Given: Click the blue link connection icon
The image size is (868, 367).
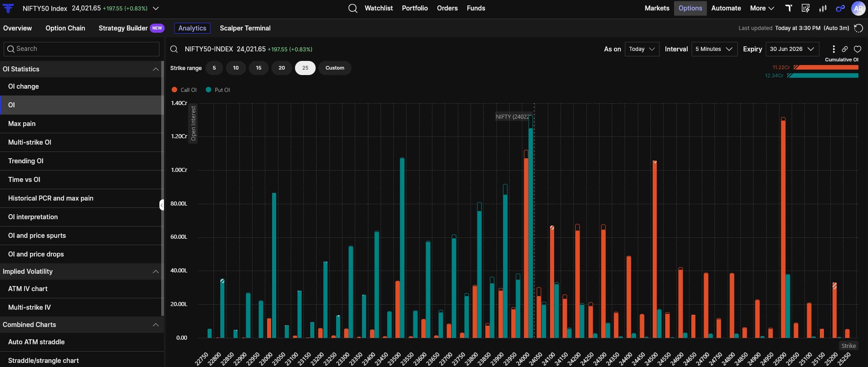Looking at the screenshot, I should pyautogui.click(x=840, y=8).
